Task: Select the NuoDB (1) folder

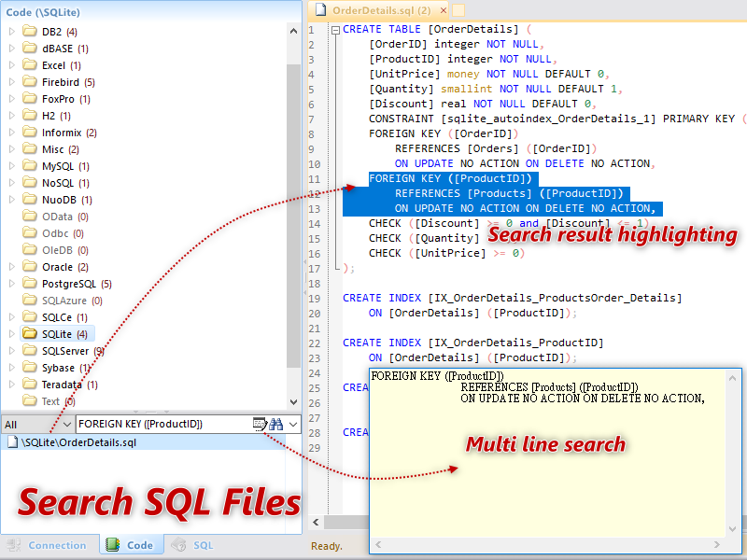Action: (x=66, y=200)
